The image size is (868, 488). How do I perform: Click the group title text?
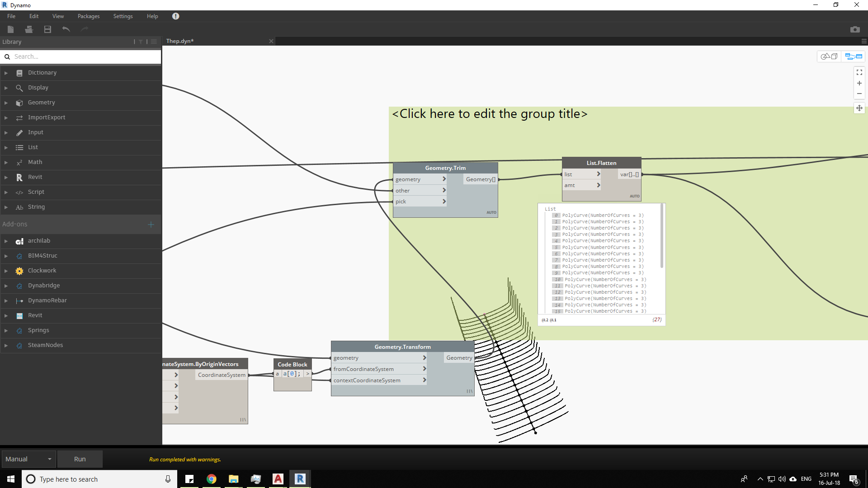[490, 114]
